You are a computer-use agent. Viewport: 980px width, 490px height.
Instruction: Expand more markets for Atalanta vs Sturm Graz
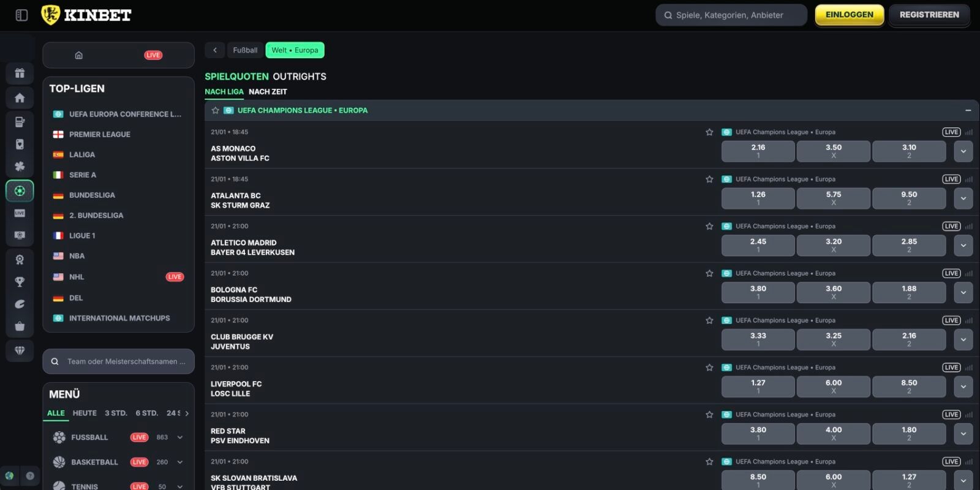click(x=963, y=198)
